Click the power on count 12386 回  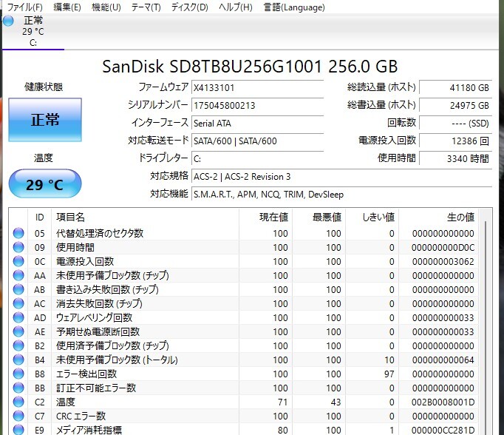(455, 141)
